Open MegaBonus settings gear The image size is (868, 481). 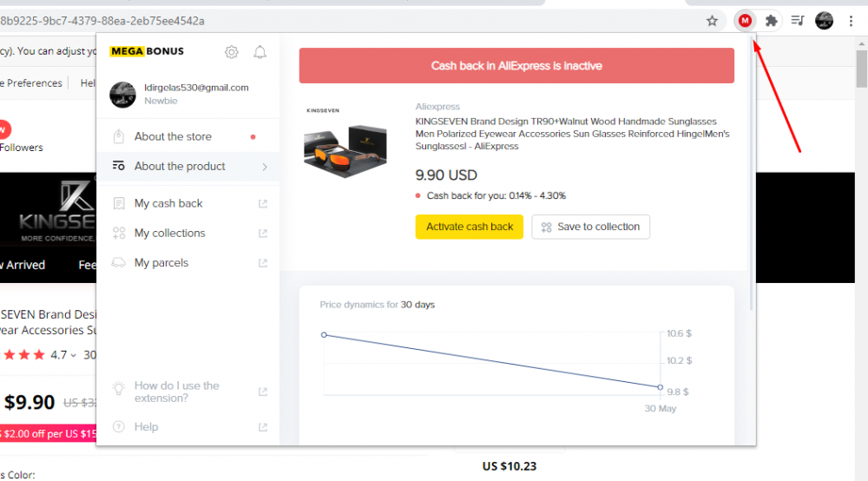point(232,52)
